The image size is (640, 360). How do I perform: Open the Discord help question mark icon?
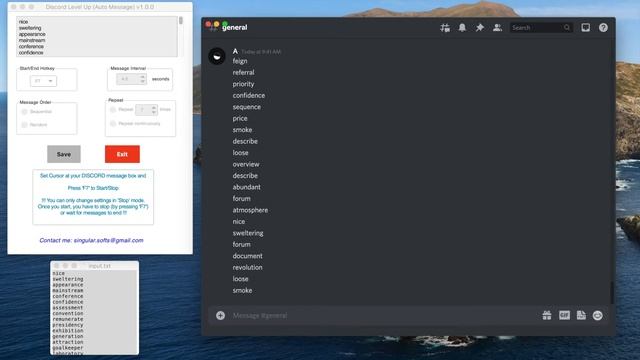click(x=603, y=28)
